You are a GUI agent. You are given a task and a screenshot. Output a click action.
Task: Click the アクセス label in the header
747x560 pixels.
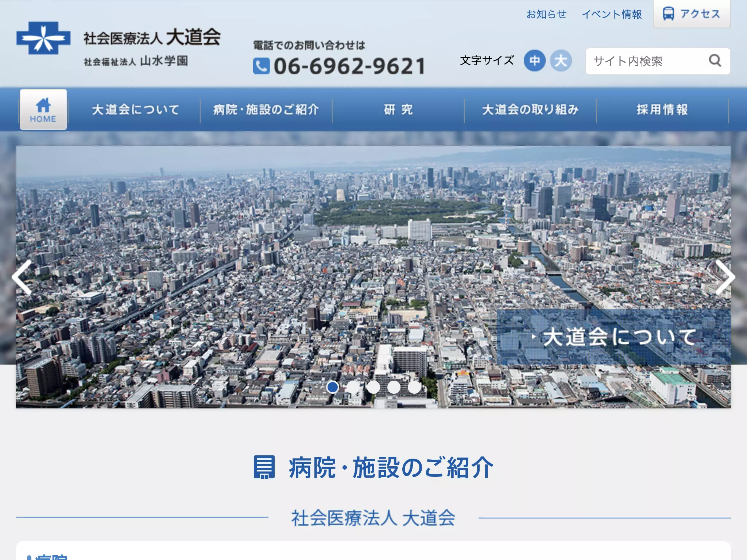point(700,14)
